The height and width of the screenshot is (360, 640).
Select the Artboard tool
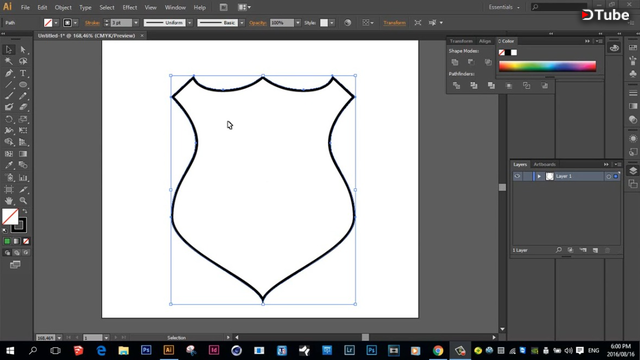[x=9, y=189]
